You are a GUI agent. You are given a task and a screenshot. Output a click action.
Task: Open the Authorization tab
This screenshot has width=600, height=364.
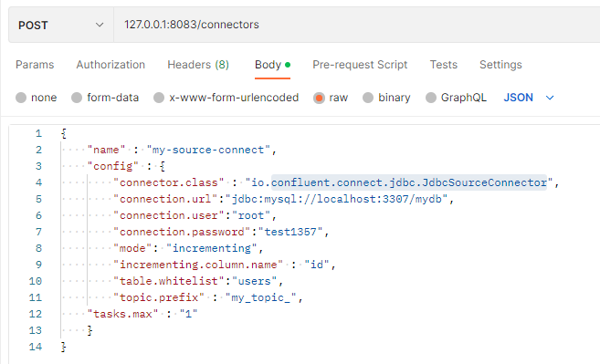pyautogui.click(x=111, y=65)
